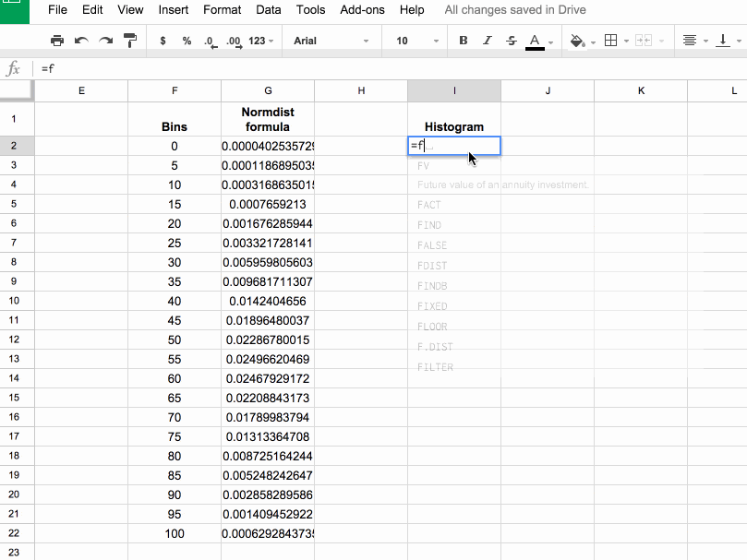Click cell with value 0.02496620469

(268, 360)
